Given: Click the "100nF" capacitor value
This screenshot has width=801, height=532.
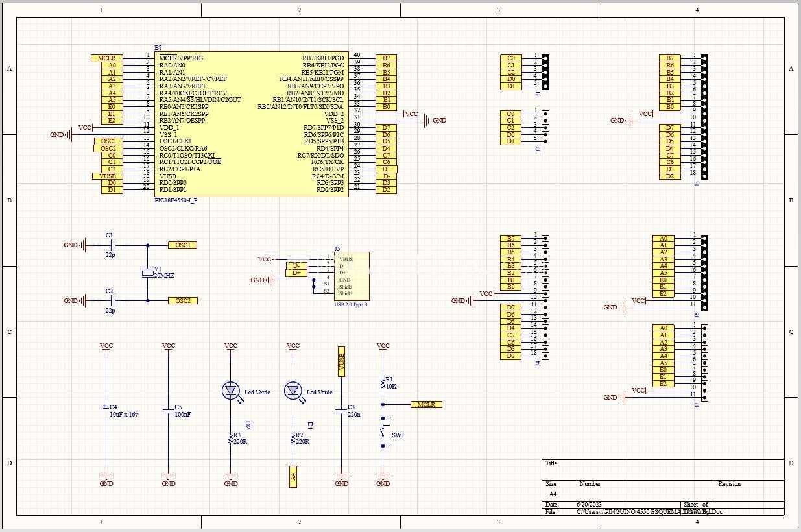Looking at the screenshot, I should (x=182, y=414).
